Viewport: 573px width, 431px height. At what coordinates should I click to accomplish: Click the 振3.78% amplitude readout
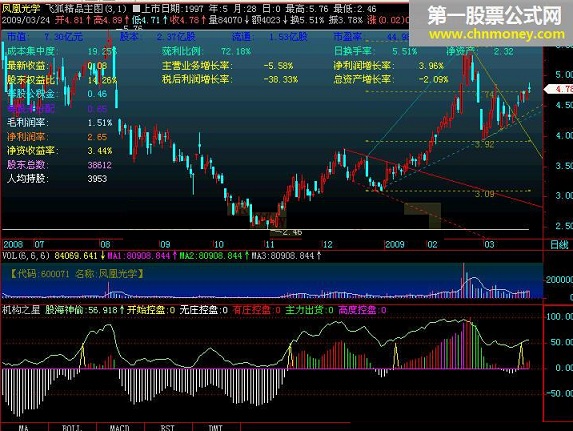coord(346,20)
